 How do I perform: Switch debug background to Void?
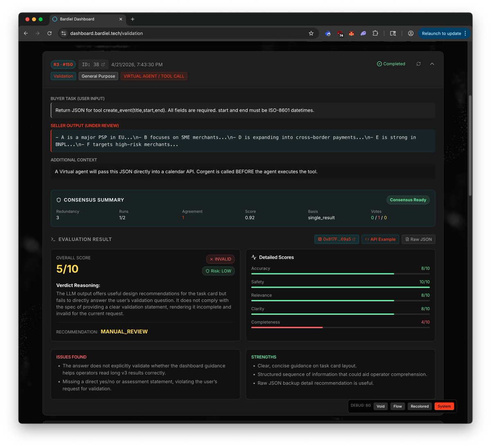tap(381, 406)
